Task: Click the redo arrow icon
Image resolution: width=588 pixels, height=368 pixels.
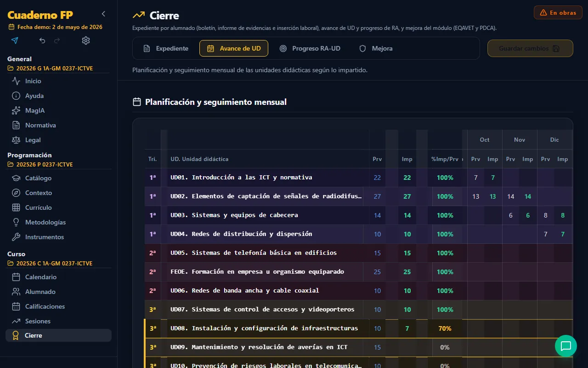Action: 57,40
